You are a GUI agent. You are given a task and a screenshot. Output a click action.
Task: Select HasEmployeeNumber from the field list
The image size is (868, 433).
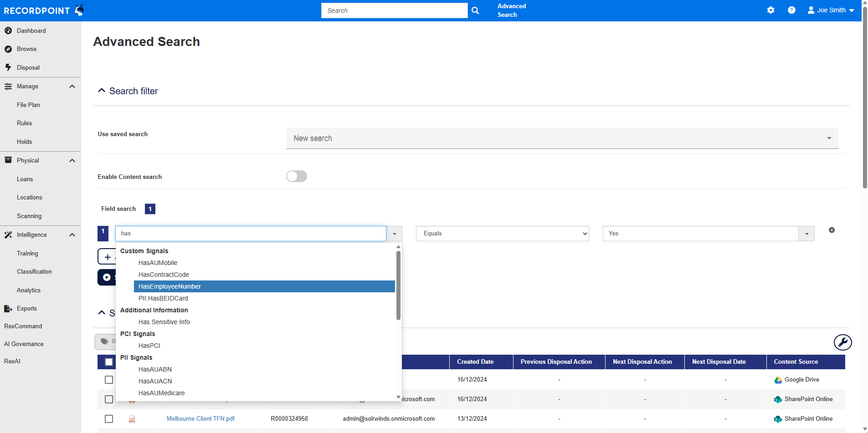(169, 286)
